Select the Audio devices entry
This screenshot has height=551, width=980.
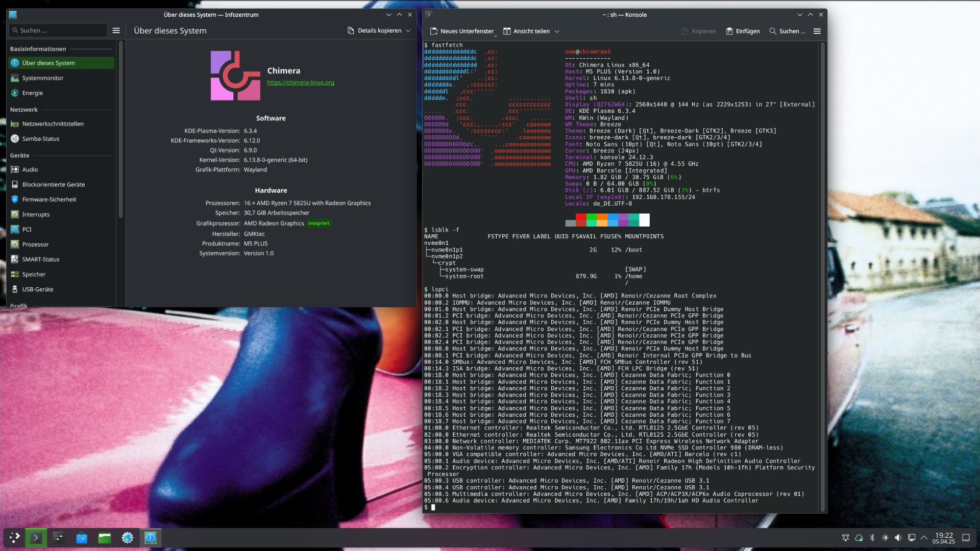pos(61,169)
